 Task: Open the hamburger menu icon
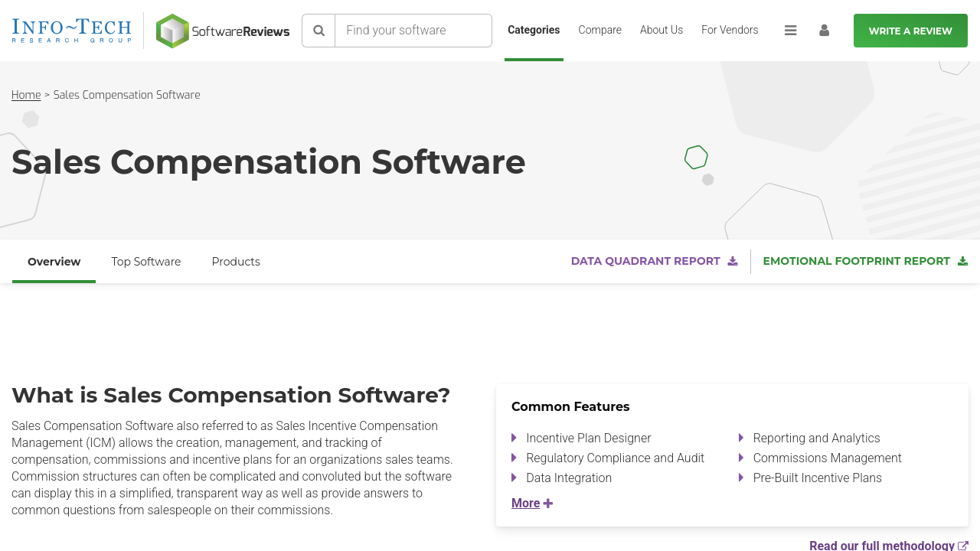point(790,31)
